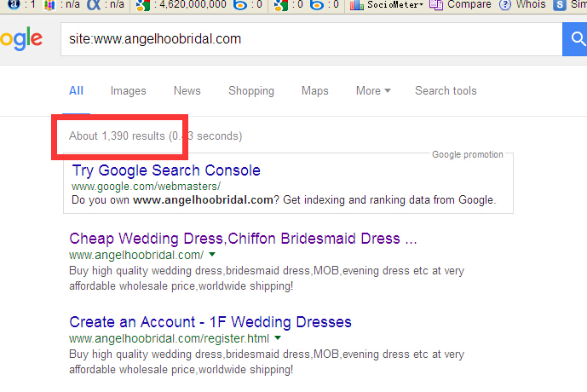The image size is (587, 392).
Task: Click the About 1,390 results text
Action: pos(117,135)
